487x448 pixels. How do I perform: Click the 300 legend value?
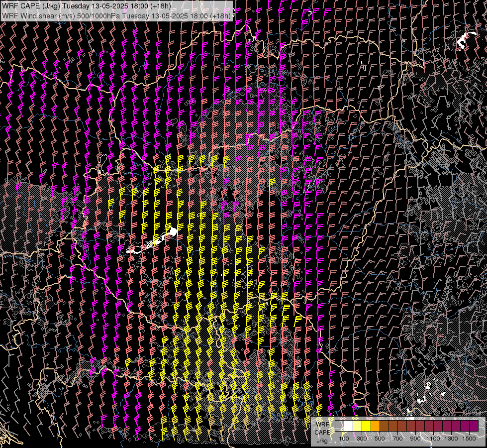(x=362, y=439)
